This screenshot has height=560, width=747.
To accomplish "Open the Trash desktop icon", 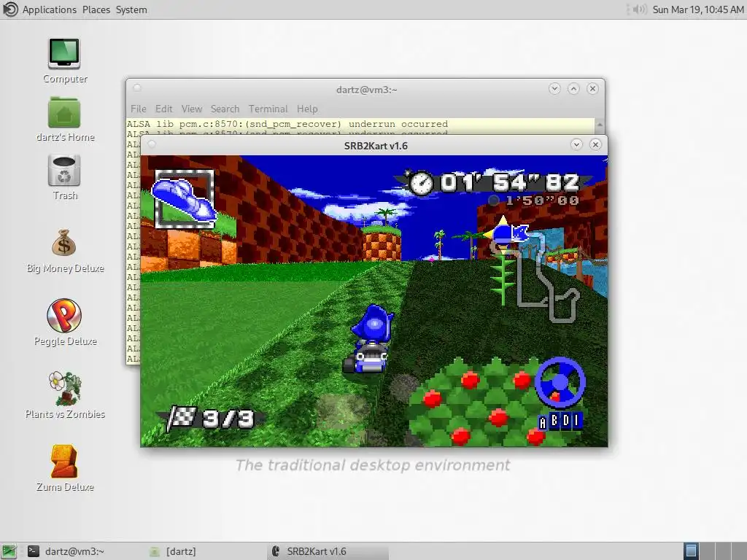I will 64,171.
